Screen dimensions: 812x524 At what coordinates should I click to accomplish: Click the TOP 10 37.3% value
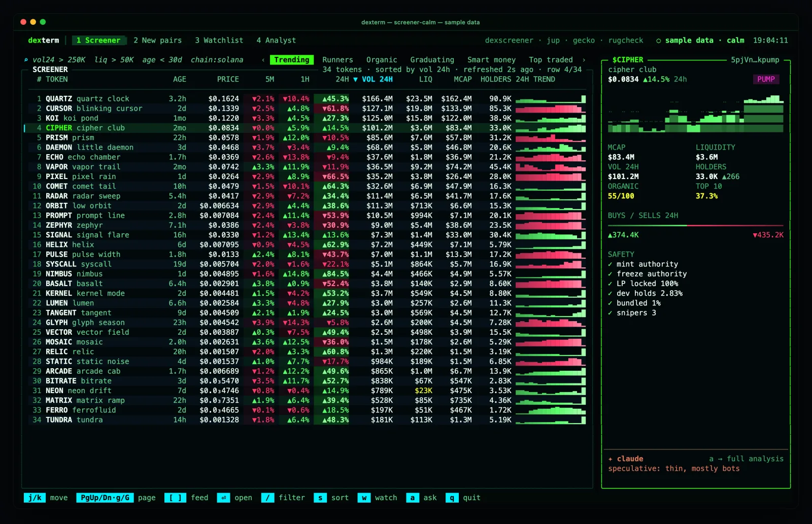pyautogui.click(x=707, y=196)
